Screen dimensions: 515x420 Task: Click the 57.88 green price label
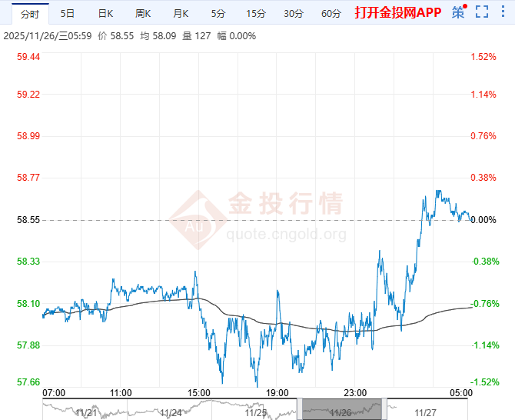click(x=28, y=345)
